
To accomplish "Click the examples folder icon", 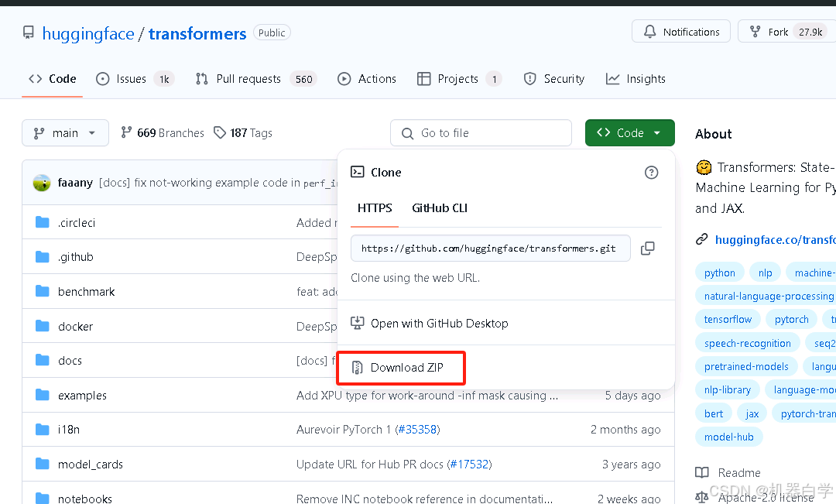I will click(x=42, y=394).
